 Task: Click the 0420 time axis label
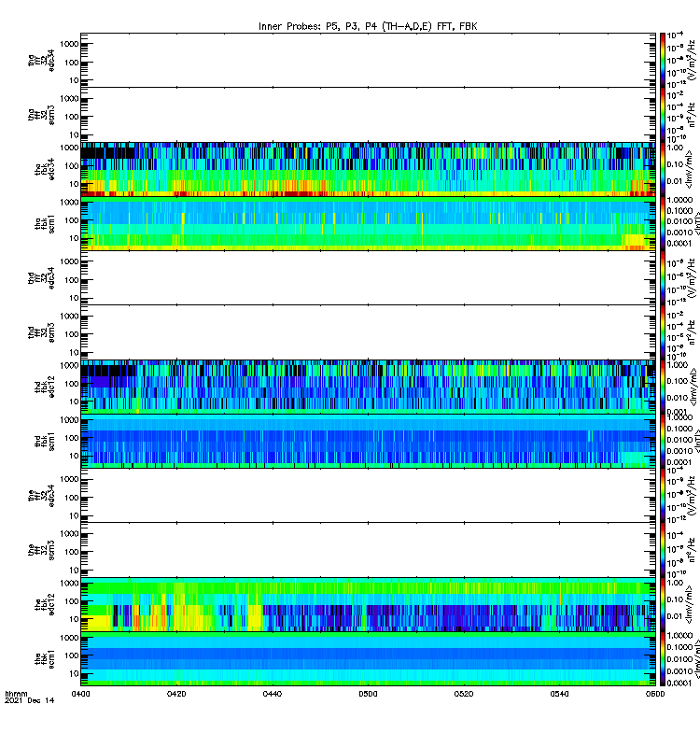coord(176,694)
